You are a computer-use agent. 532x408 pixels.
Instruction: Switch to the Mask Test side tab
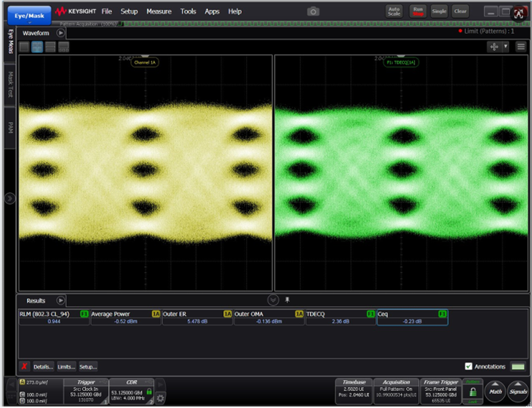(10, 84)
